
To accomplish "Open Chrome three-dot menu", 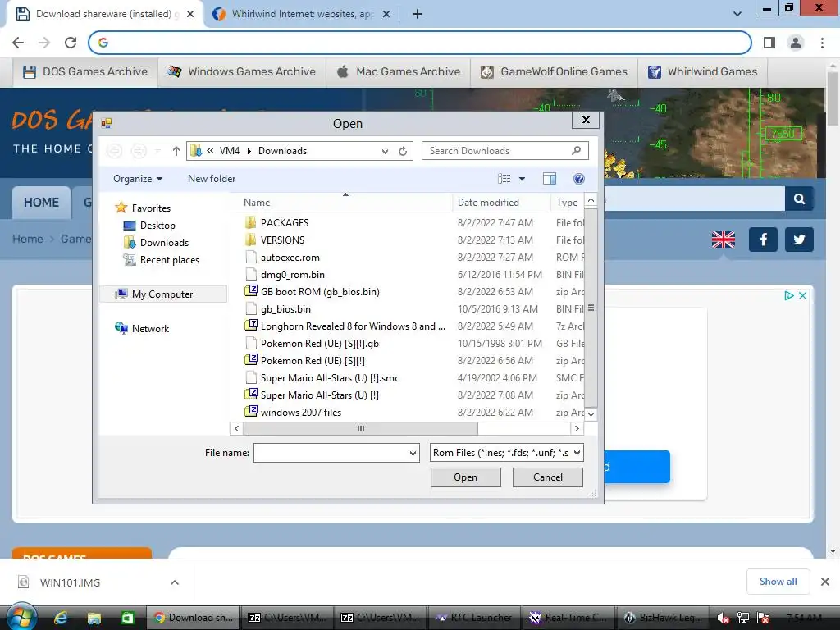I will pyautogui.click(x=822, y=43).
